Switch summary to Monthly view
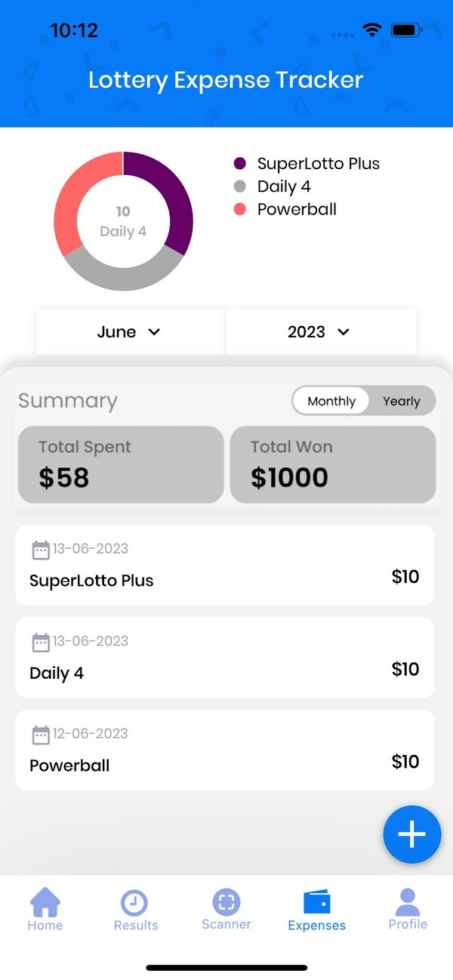Image resolution: width=453 pixels, height=980 pixels. coord(331,401)
